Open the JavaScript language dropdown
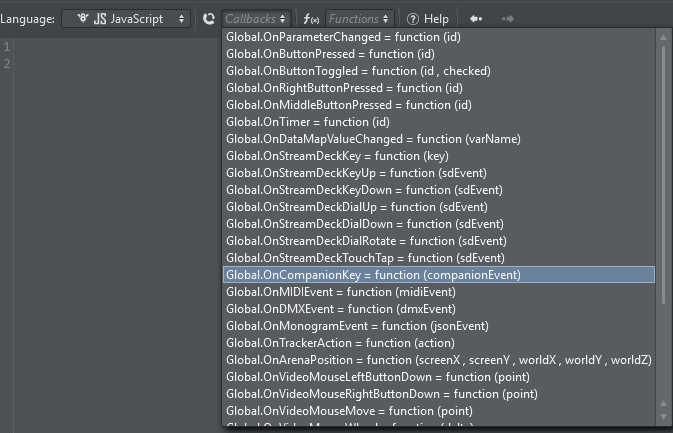The image size is (673, 433). coord(126,18)
